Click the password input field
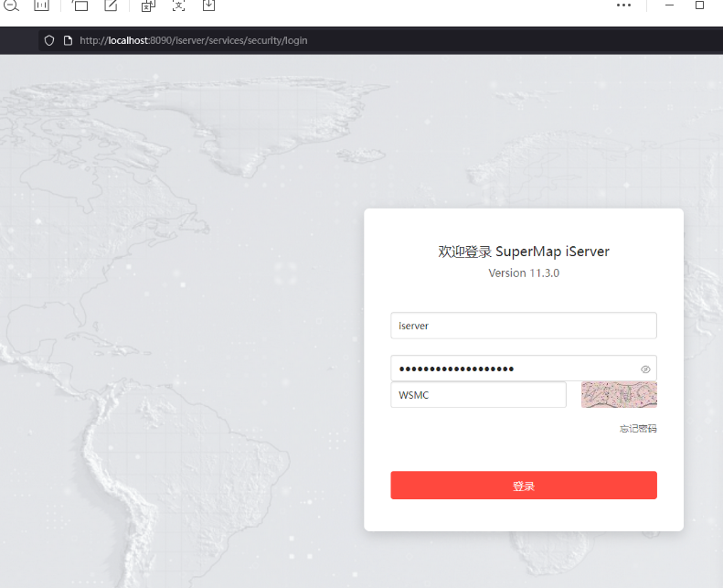The width and height of the screenshot is (723, 588). (x=512, y=369)
